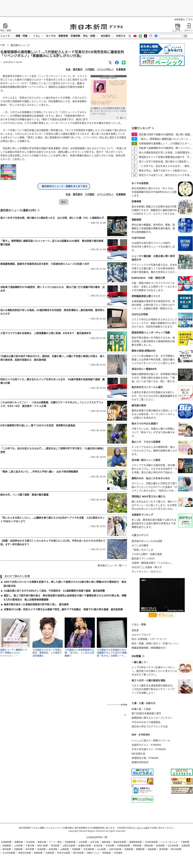
Task: Share article on X below headline
Action: [x=110, y=63]
